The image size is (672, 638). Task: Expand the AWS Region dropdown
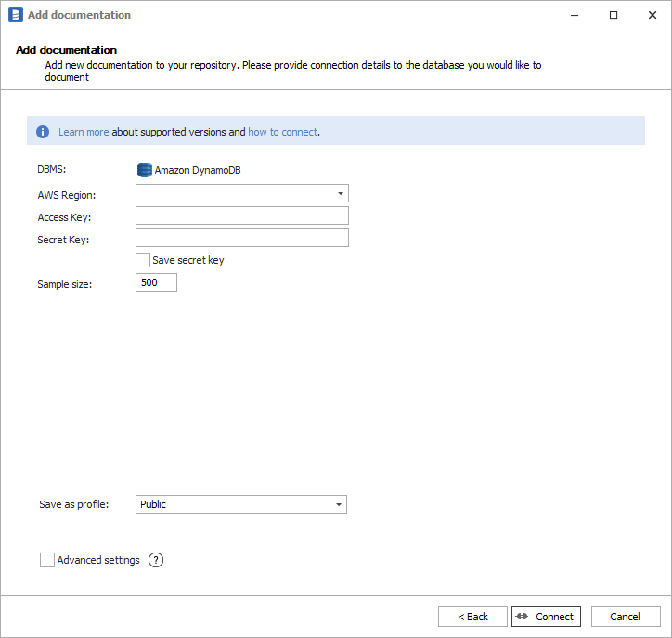pos(341,193)
